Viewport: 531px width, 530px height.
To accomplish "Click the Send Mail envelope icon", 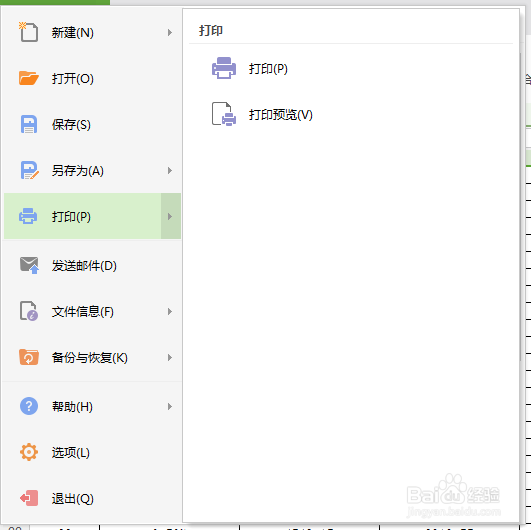I will tap(29, 265).
